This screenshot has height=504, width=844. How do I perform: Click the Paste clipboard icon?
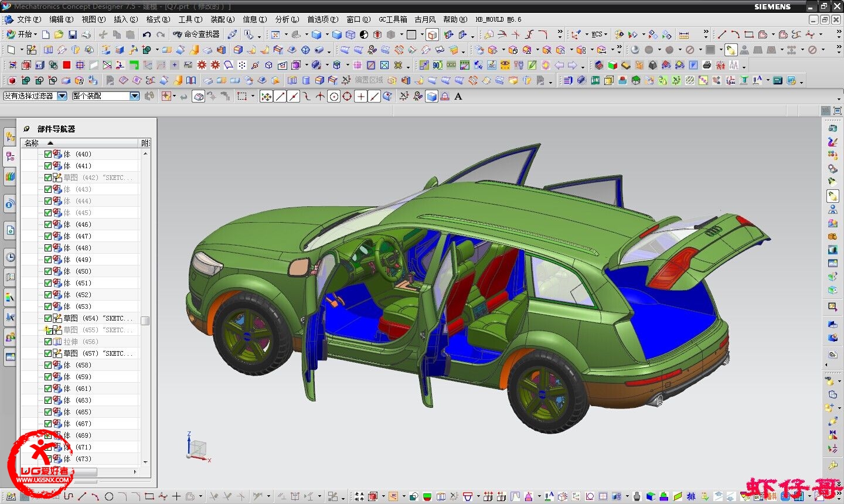pyautogui.click(x=130, y=35)
